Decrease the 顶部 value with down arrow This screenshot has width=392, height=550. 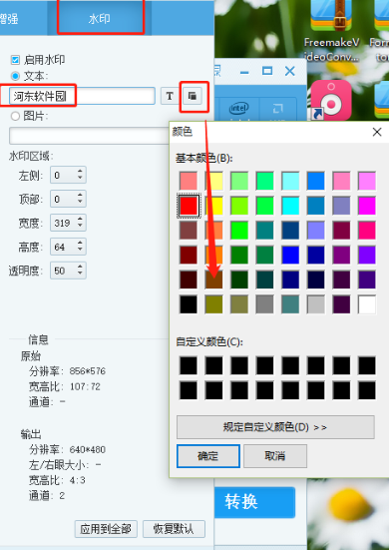(x=80, y=203)
